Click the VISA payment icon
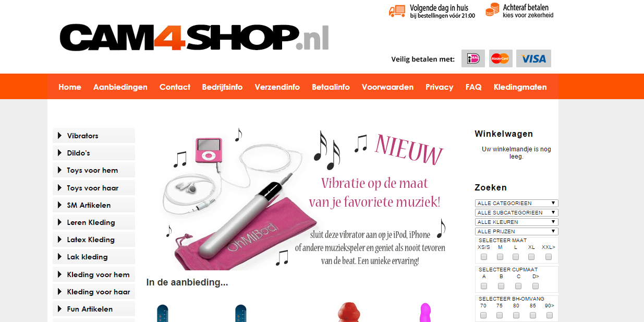The image size is (644, 322). [533, 58]
